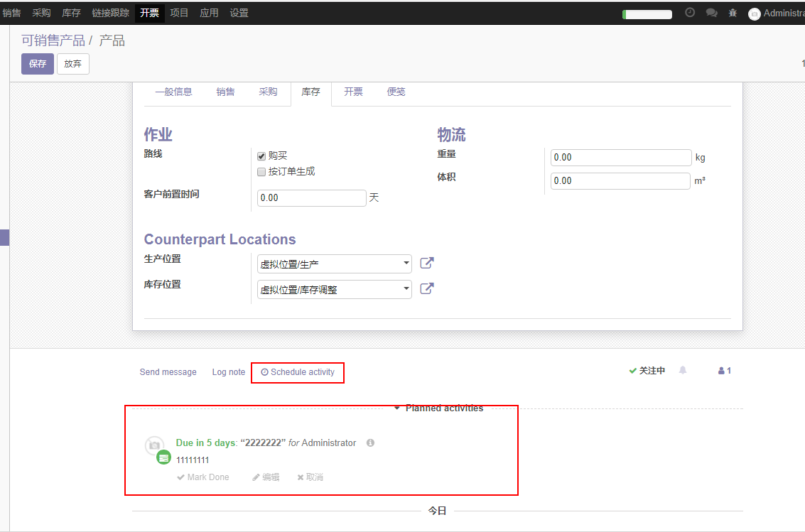Click the progress bar in top bar
The width and height of the screenshot is (805, 532).
(x=647, y=14)
